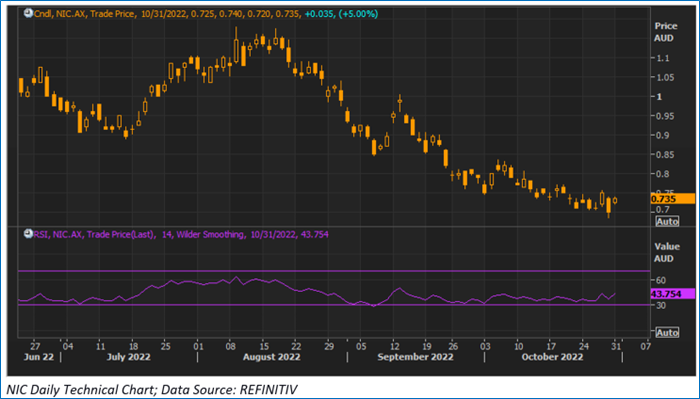Click the Cndl, NIC.AX, Trade Price legend text

85,14
